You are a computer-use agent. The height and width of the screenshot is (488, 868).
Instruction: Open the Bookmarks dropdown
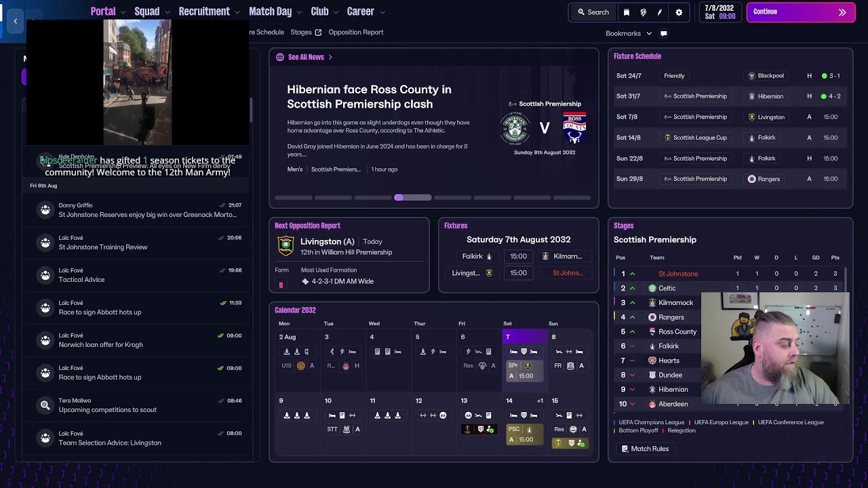pos(629,33)
